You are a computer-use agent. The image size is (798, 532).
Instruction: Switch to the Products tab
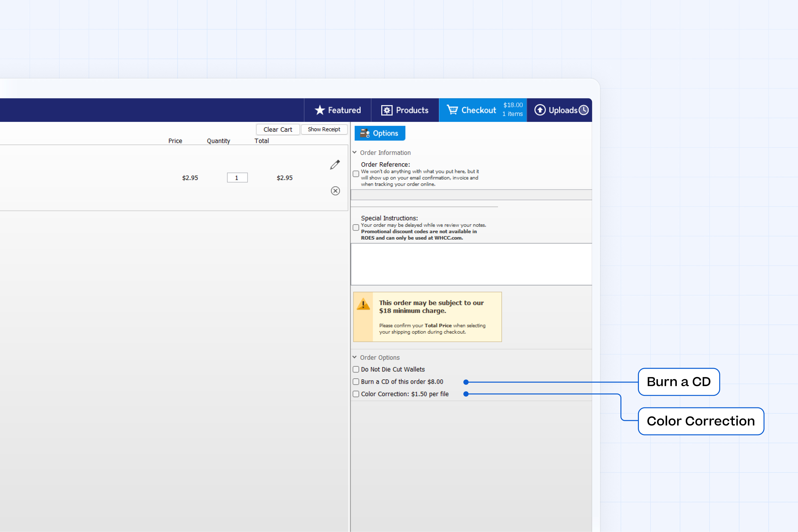point(405,110)
